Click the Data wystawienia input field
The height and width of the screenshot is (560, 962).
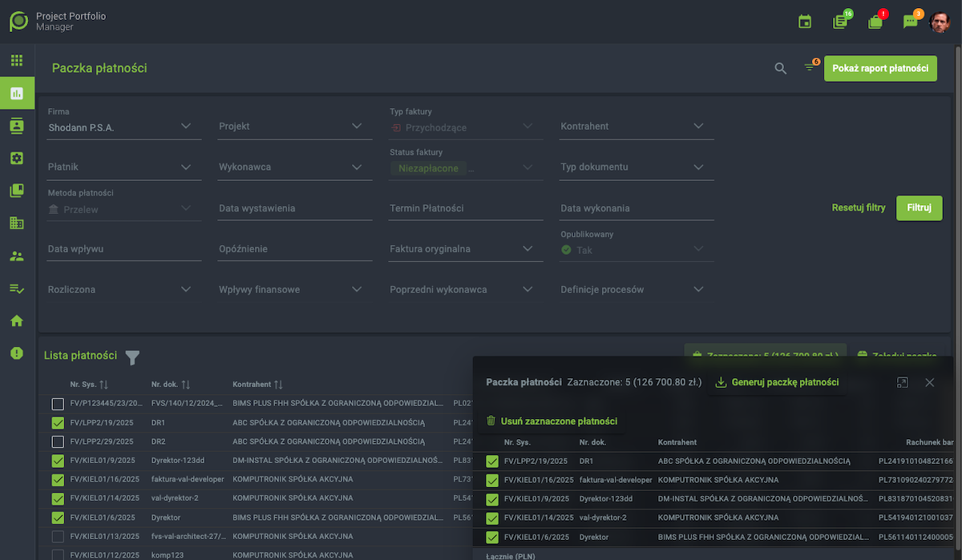tap(294, 208)
